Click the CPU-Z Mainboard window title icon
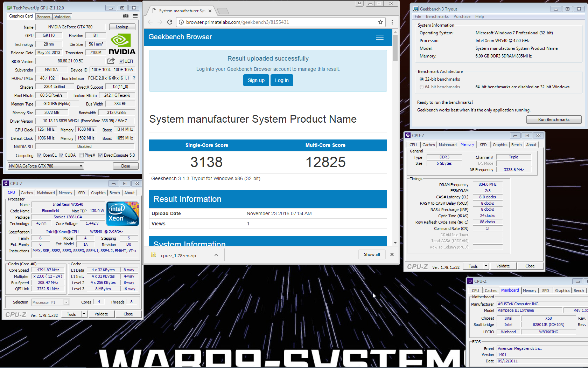This screenshot has width=588, height=368. pyautogui.click(x=470, y=281)
